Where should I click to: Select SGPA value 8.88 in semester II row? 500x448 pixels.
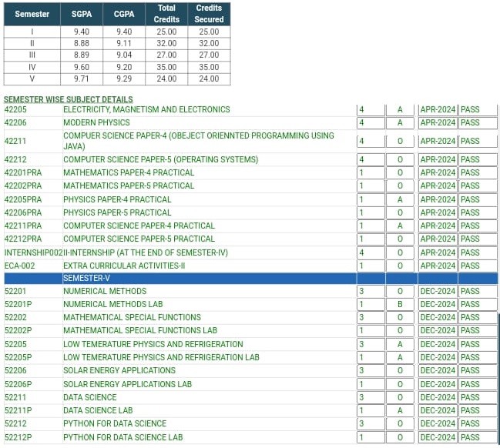82,43
